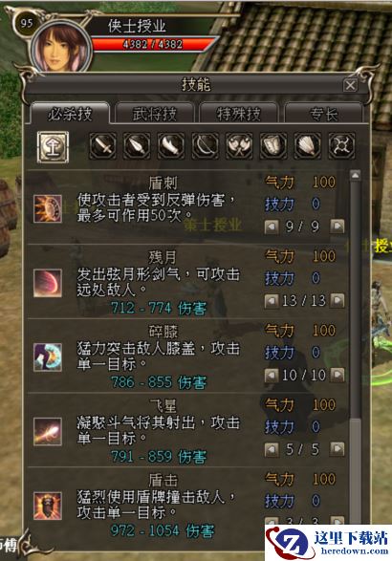Increase 残月 skill level with right arrow
392x561 pixels.
[x=338, y=300]
